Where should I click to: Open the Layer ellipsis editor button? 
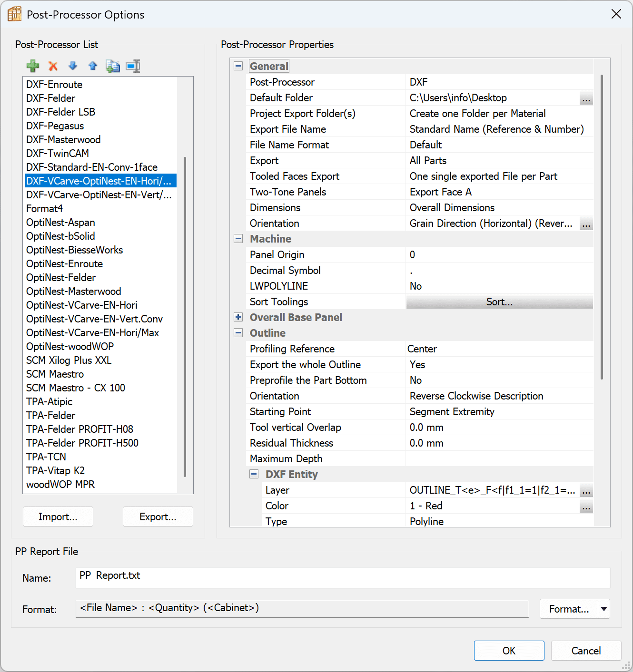(x=586, y=491)
